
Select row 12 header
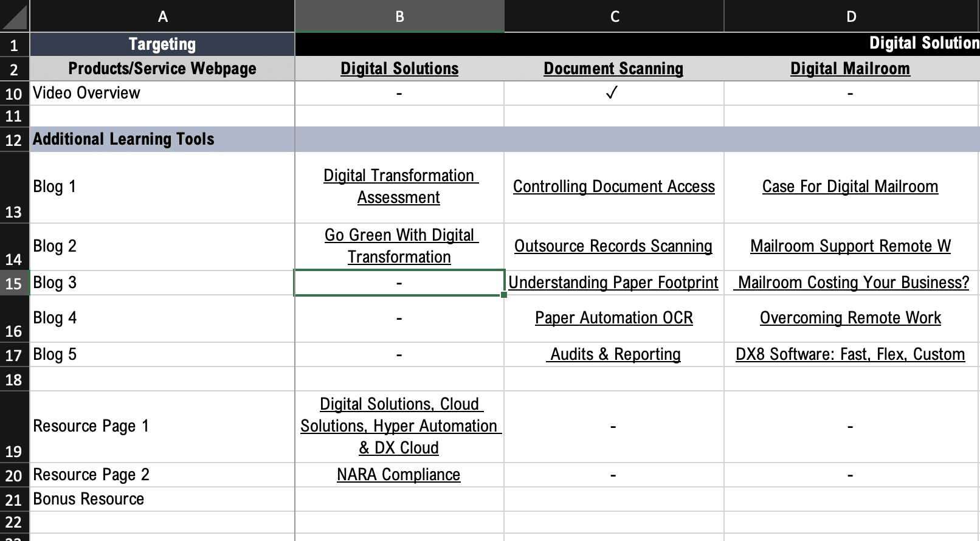pyautogui.click(x=15, y=140)
